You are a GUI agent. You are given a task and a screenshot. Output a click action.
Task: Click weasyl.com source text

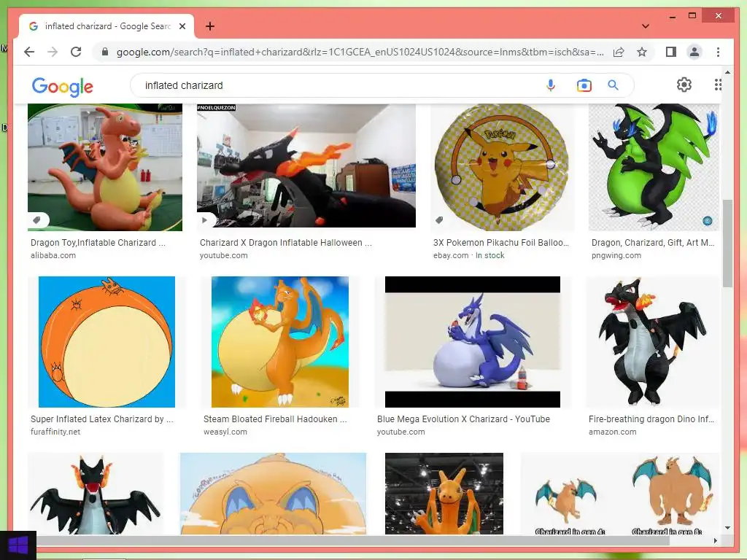pyautogui.click(x=225, y=432)
